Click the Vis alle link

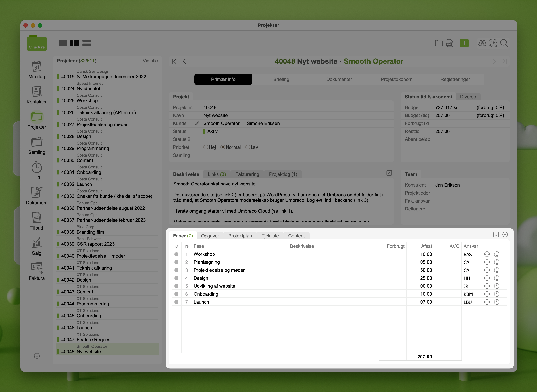(x=150, y=61)
